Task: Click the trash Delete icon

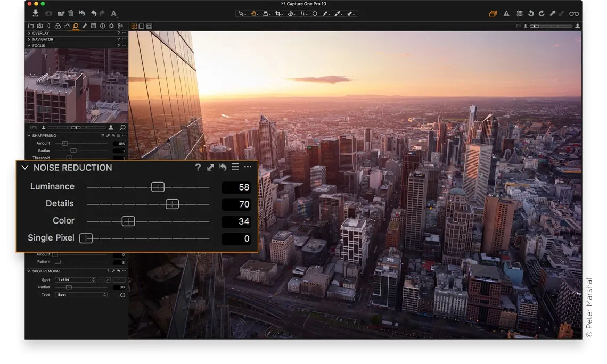Action: click(71, 13)
